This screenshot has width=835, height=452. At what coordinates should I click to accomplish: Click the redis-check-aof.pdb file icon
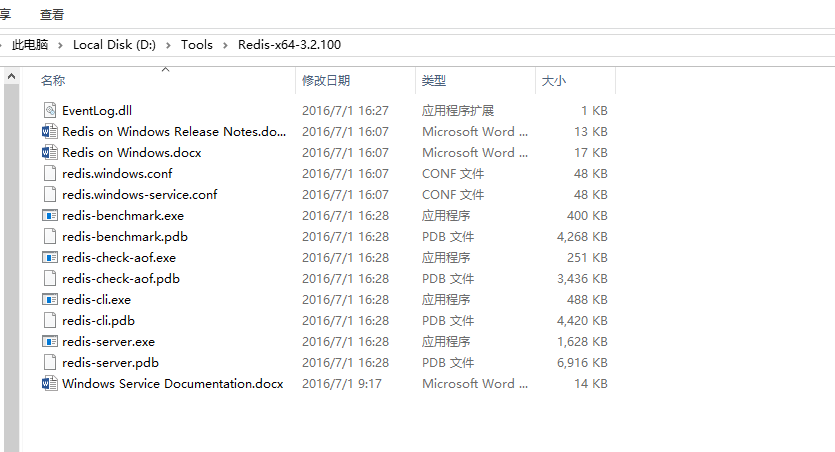tap(50, 278)
